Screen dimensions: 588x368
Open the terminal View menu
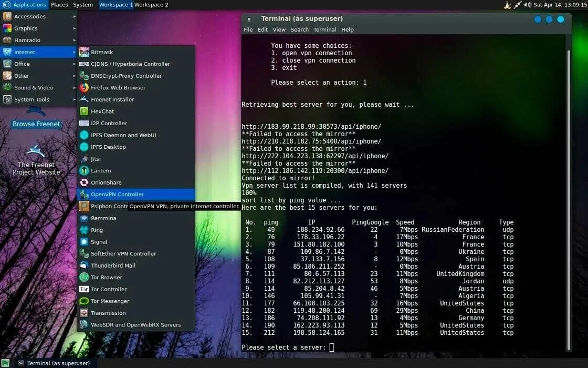pos(279,29)
